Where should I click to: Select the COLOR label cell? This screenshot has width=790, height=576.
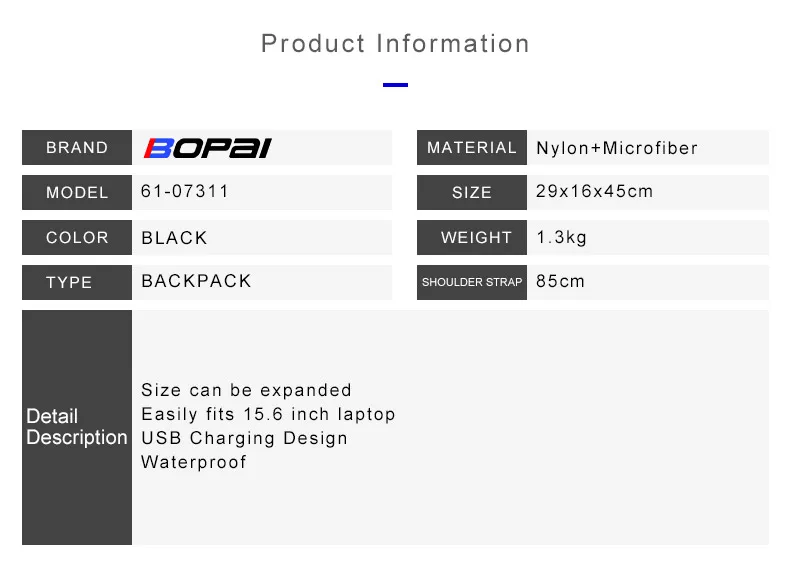(77, 237)
